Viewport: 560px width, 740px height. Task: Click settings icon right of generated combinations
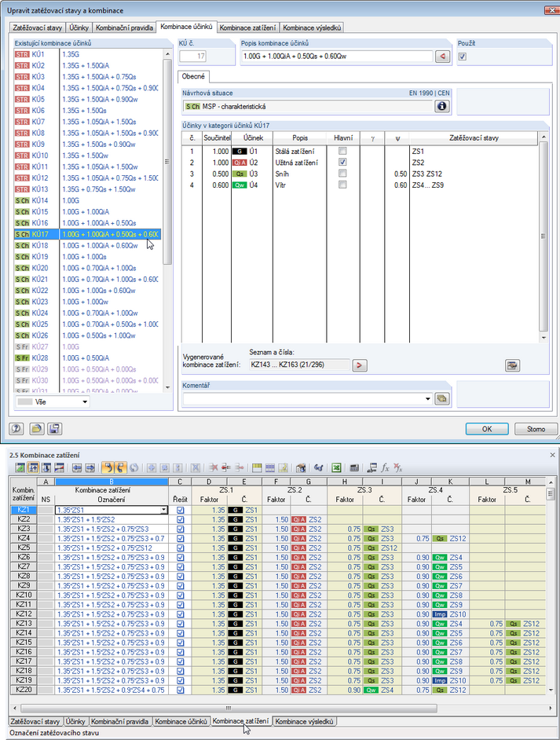tap(512, 365)
